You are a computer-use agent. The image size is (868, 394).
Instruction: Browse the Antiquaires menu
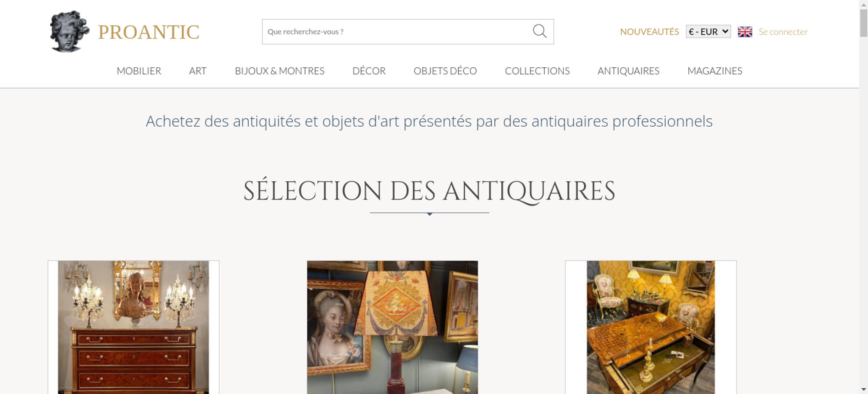point(628,71)
